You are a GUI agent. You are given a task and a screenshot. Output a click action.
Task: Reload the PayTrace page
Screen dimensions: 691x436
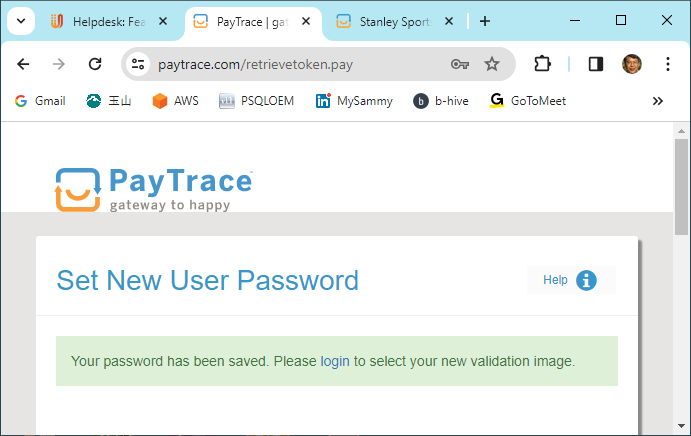(x=95, y=64)
